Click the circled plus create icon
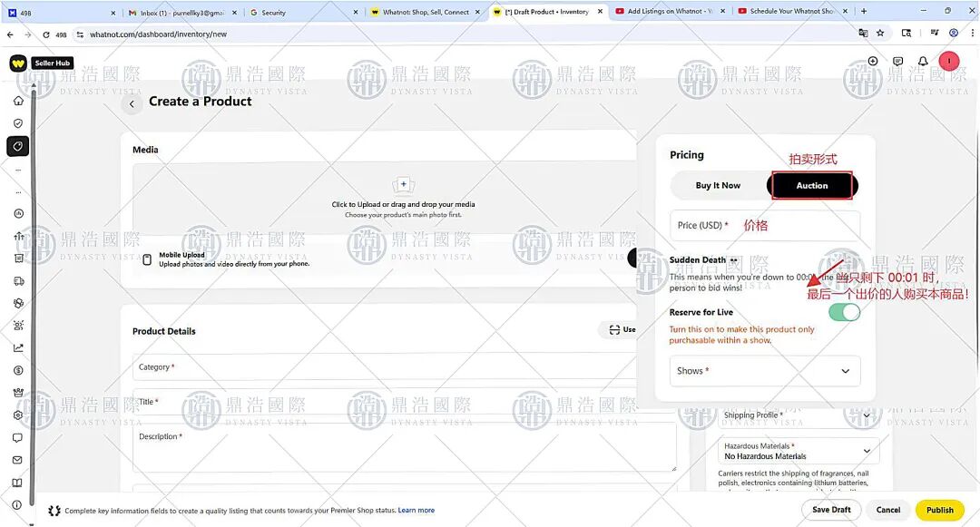The width and height of the screenshot is (980, 527). point(873,61)
